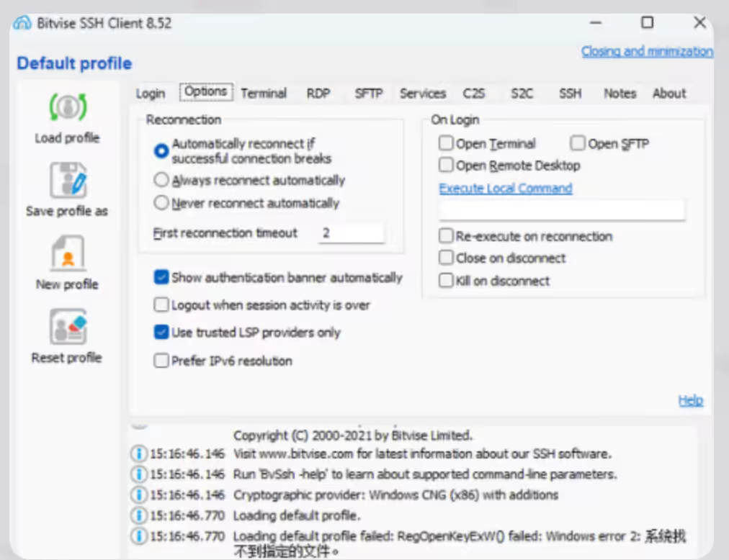Image resolution: width=729 pixels, height=560 pixels.
Task: Click the 'Loading default profile failed' log message
Action: point(460,543)
